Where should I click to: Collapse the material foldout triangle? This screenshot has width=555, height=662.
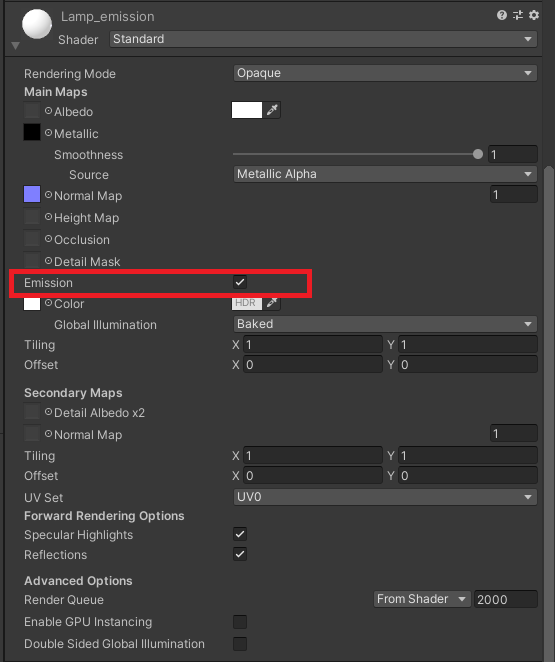16,45
